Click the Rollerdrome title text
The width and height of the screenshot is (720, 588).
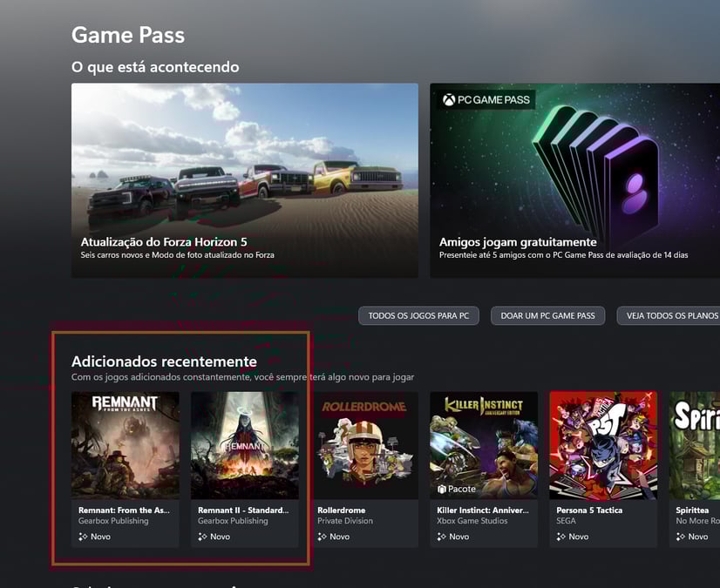pos(342,510)
